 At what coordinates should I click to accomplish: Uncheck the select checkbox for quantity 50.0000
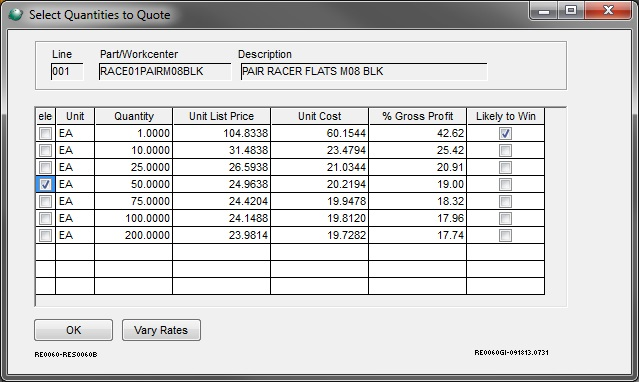click(45, 184)
